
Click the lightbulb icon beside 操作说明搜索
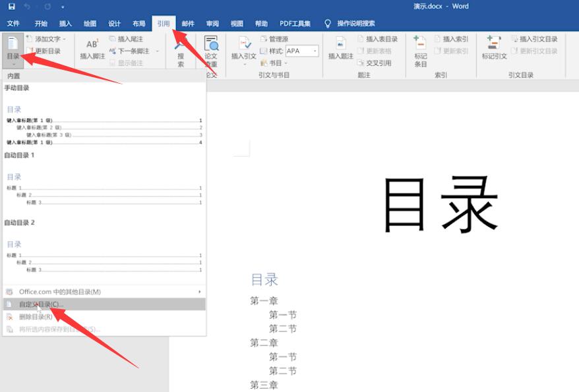tap(328, 24)
